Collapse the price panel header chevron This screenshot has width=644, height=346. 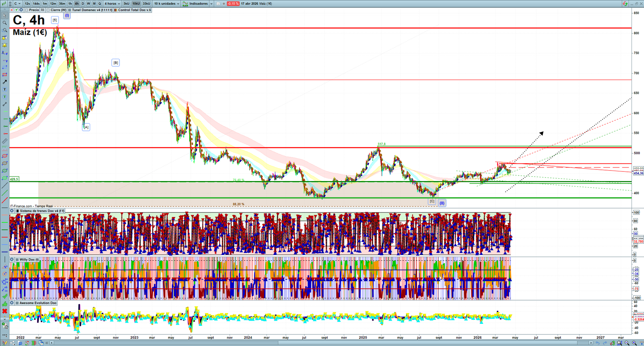pyautogui.click(x=5, y=10)
